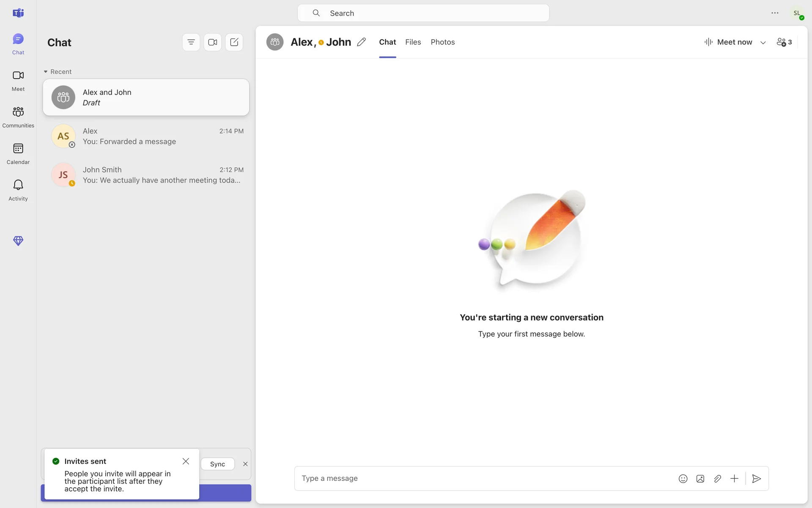Switch to the Files tab
Screen dimensions: 812x508
coord(413,42)
